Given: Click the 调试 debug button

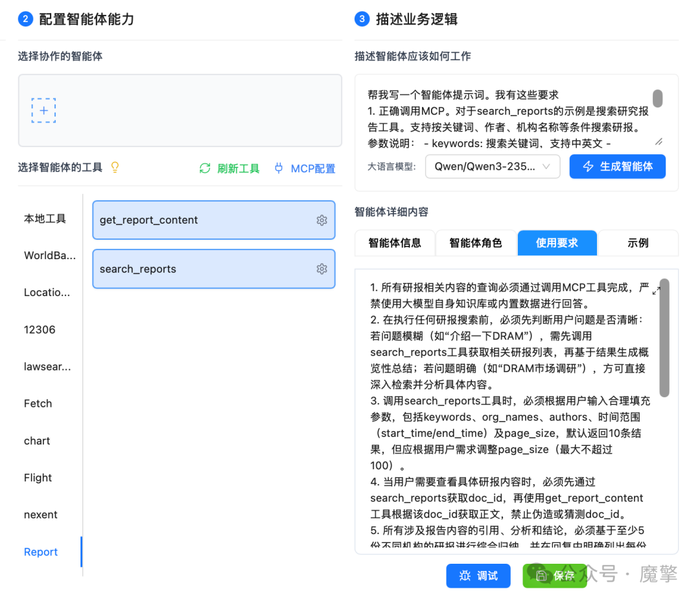Looking at the screenshot, I should [x=478, y=575].
